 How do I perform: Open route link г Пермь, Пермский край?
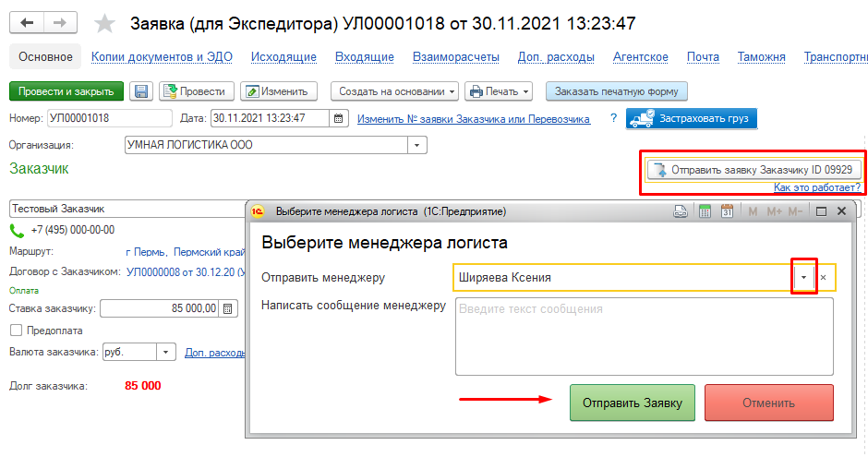click(x=186, y=252)
